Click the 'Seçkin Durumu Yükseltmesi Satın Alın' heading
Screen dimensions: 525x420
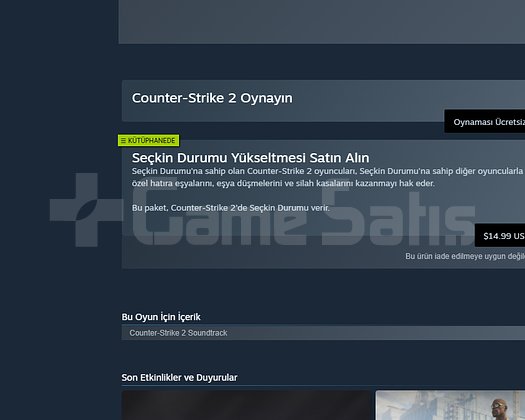click(250, 158)
